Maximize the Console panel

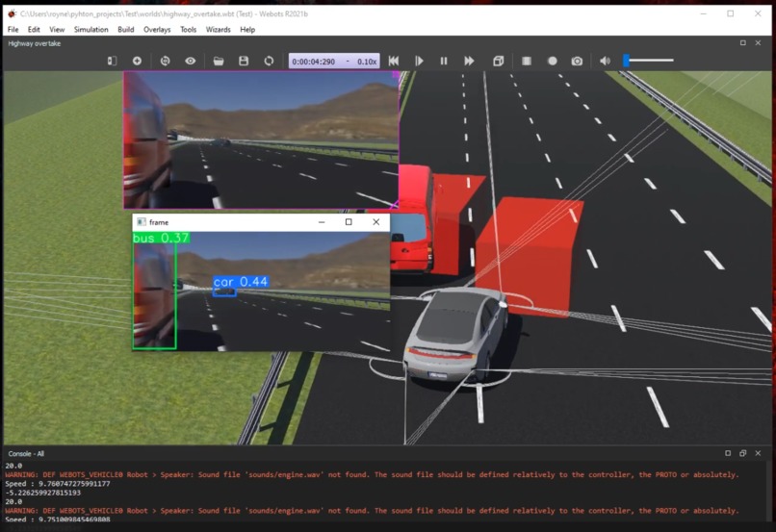tap(728, 453)
